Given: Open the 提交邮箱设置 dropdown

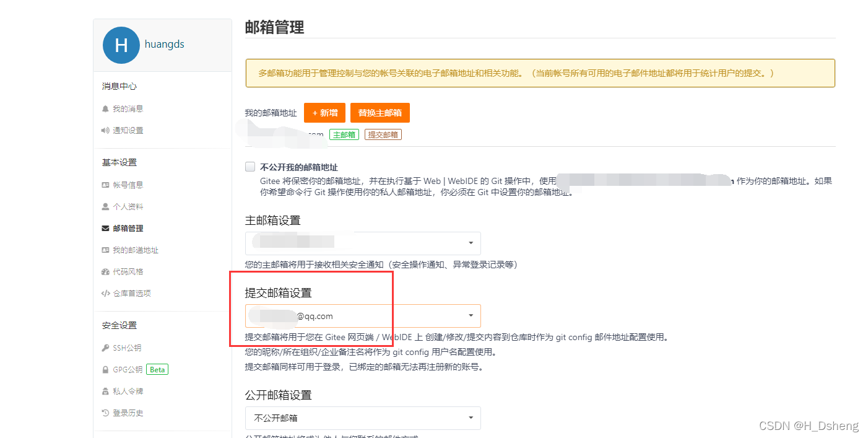Looking at the screenshot, I should [363, 316].
